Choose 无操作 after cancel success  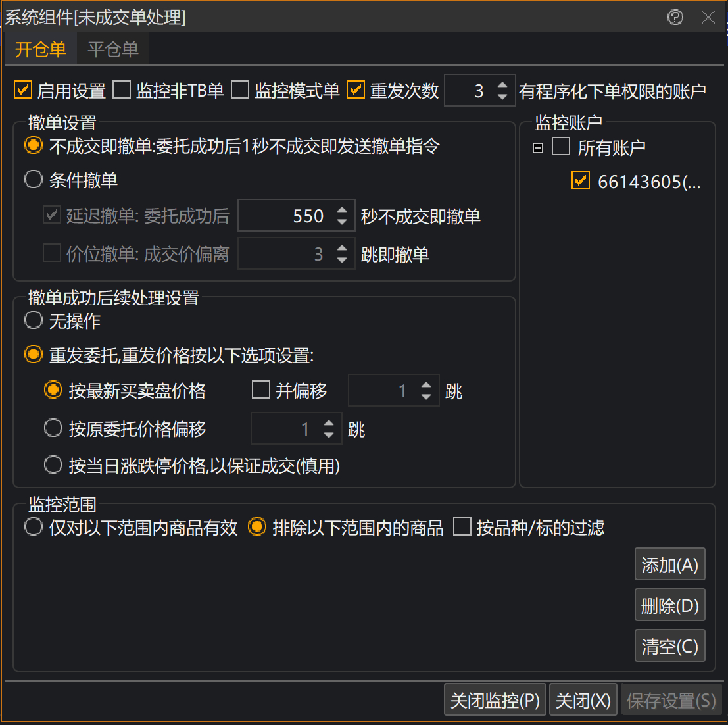(x=34, y=321)
